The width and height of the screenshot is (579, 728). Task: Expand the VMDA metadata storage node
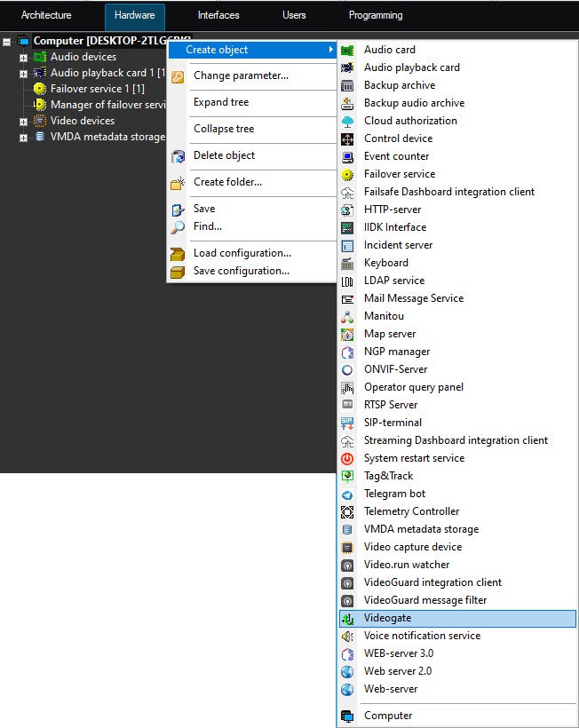pyautogui.click(x=24, y=138)
